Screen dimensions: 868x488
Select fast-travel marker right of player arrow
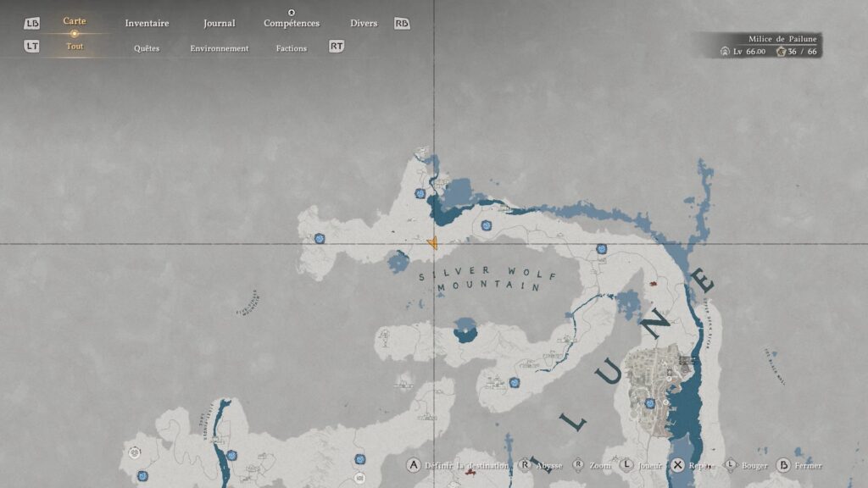pos(486,225)
